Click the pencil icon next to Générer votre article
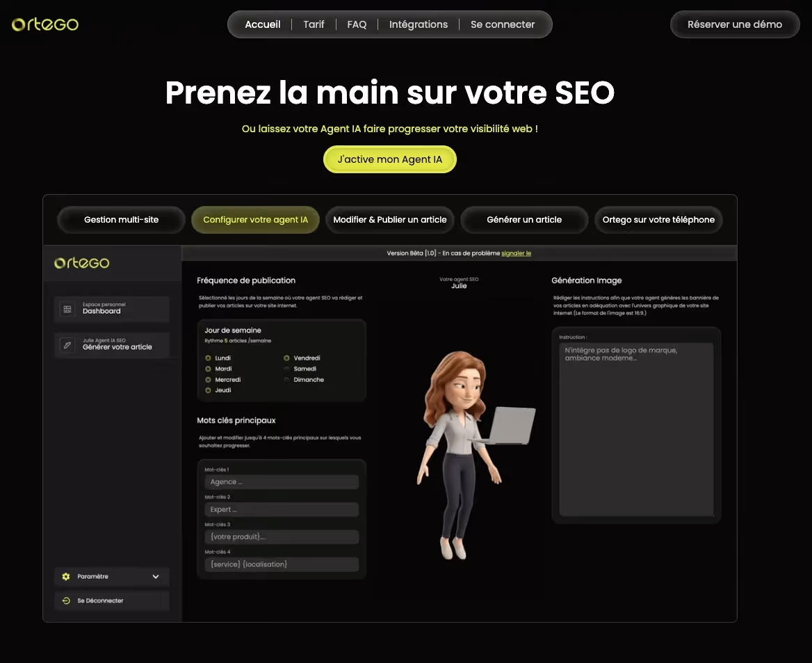Image resolution: width=812 pixels, height=663 pixels. click(67, 345)
